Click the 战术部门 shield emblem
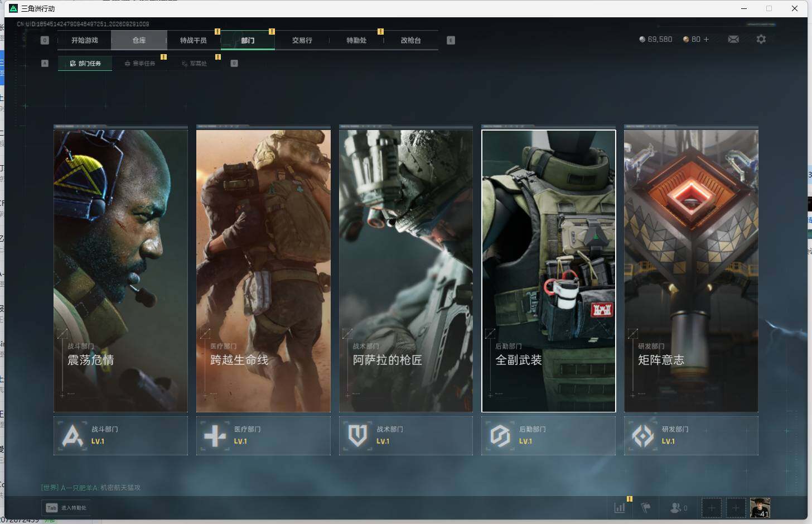812x524 pixels. pos(357,436)
